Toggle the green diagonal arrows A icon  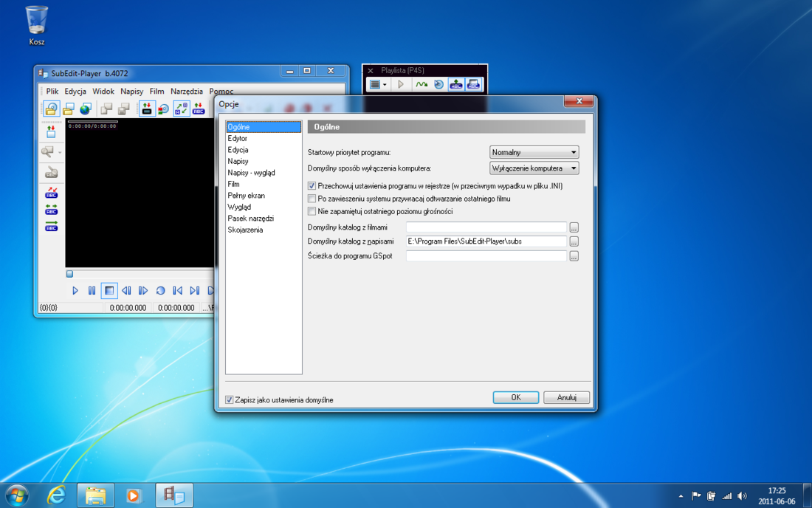pyautogui.click(x=182, y=109)
